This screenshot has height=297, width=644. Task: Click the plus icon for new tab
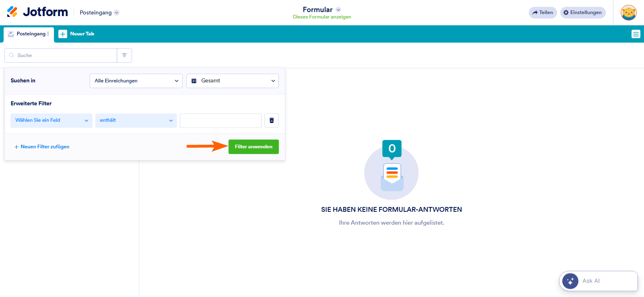pos(63,34)
